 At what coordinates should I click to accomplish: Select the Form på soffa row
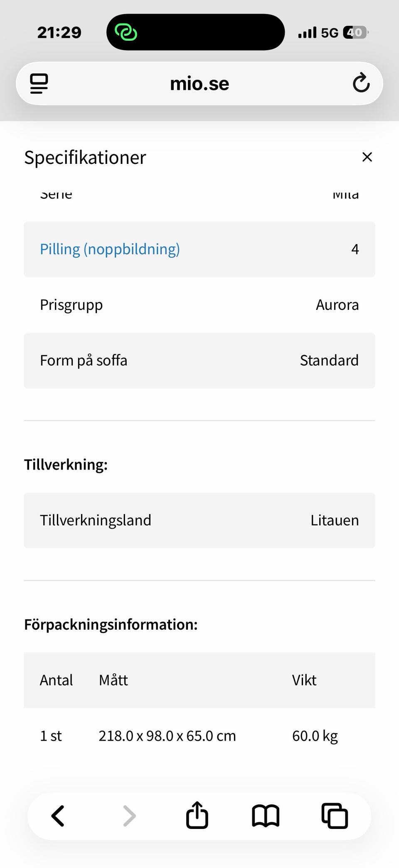pos(199,361)
